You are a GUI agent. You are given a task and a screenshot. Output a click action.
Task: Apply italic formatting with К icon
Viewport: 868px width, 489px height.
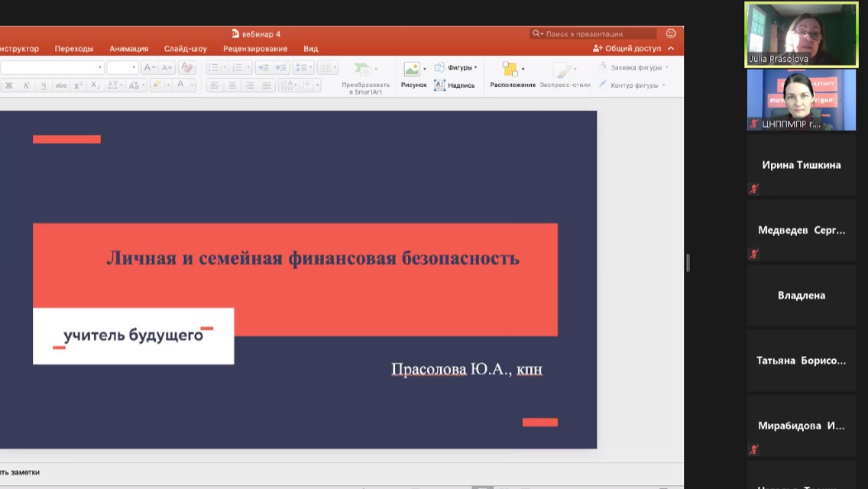pyautogui.click(x=28, y=84)
